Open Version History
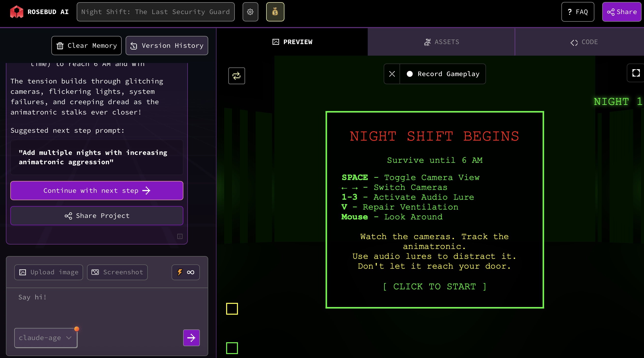 click(167, 46)
